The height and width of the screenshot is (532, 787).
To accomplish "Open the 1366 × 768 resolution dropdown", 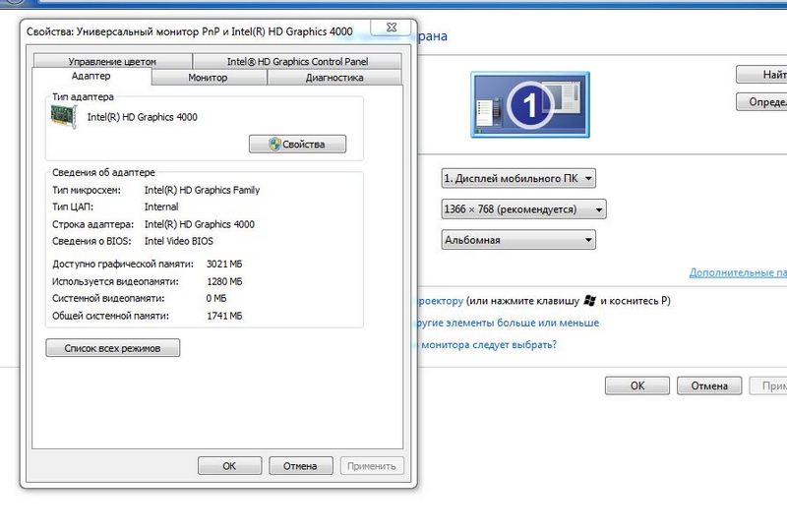I will 523,209.
